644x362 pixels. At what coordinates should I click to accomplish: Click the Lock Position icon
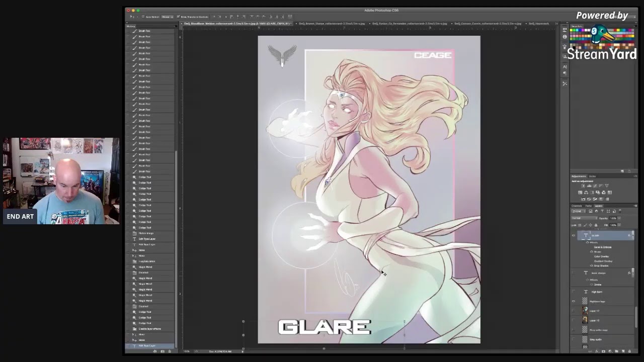coord(591,225)
